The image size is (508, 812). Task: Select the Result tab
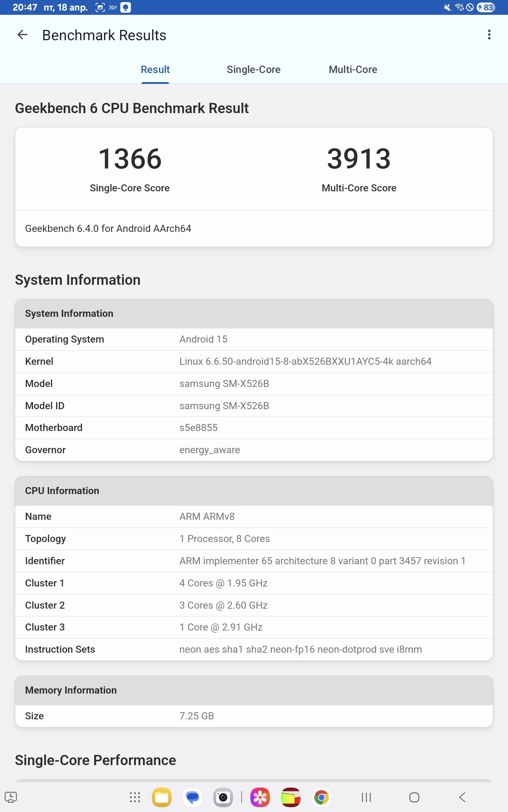pyautogui.click(x=155, y=69)
